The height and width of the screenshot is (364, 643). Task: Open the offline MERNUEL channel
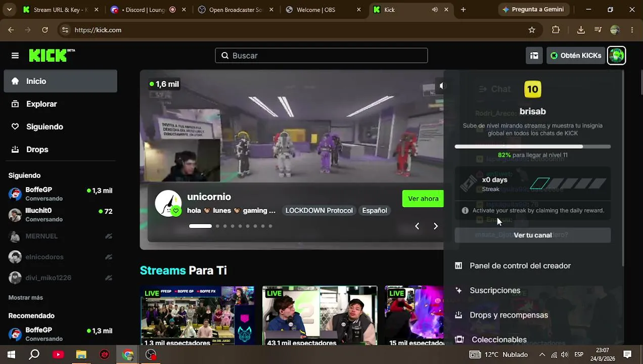[60, 236]
